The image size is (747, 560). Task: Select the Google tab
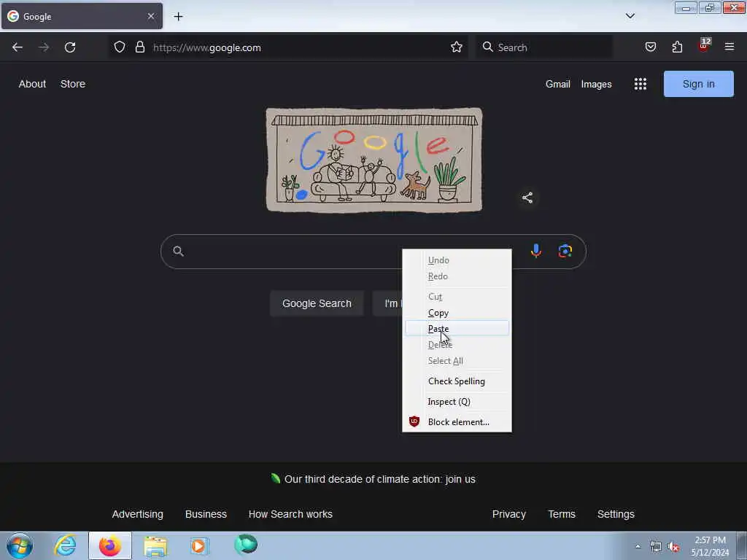[82, 17]
